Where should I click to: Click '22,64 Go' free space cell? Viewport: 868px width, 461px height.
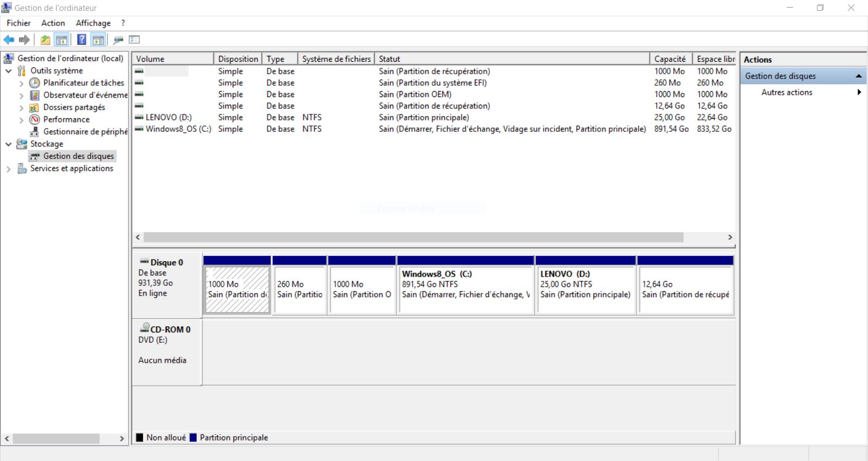point(712,117)
